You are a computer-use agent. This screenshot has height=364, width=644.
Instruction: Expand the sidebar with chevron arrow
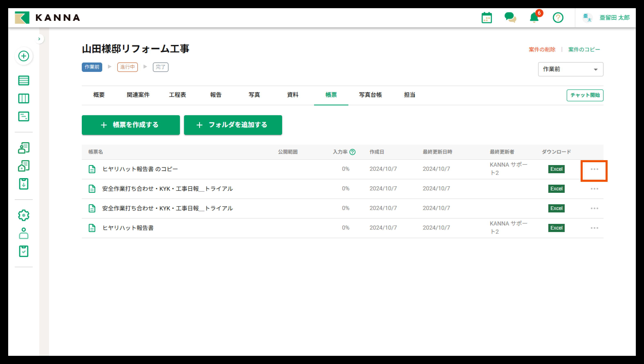pos(39,39)
